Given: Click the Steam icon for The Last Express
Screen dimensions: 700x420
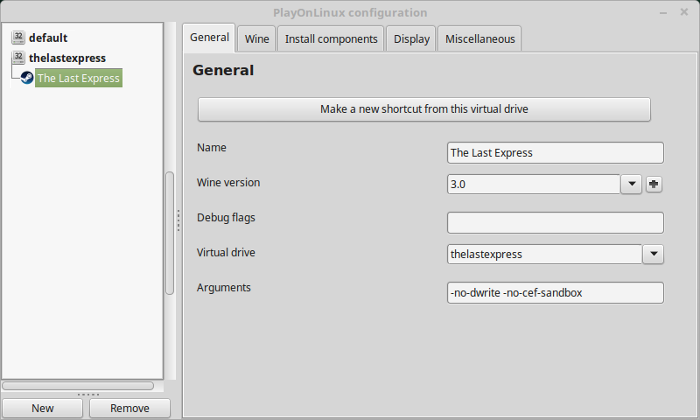Looking at the screenshot, I should [x=27, y=78].
